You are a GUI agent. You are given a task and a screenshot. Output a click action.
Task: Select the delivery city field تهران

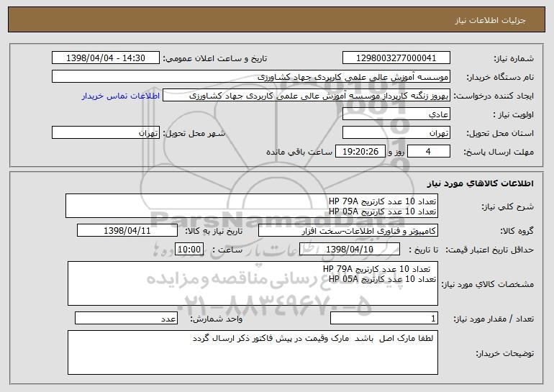pyautogui.click(x=106, y=133)
